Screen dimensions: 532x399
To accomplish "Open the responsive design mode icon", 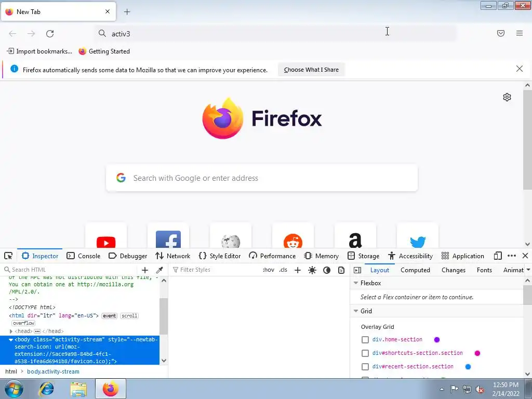I will pyautogui.click(x=498, y=256).
